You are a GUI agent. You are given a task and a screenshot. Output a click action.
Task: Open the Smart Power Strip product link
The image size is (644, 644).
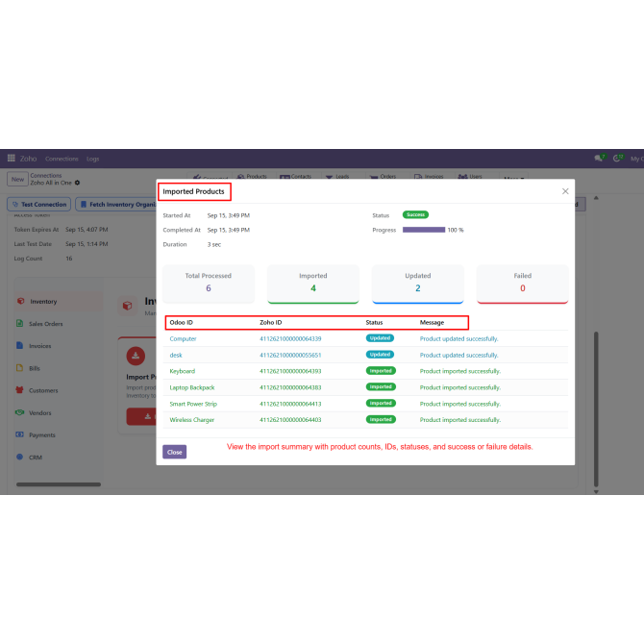pos(193,404)
